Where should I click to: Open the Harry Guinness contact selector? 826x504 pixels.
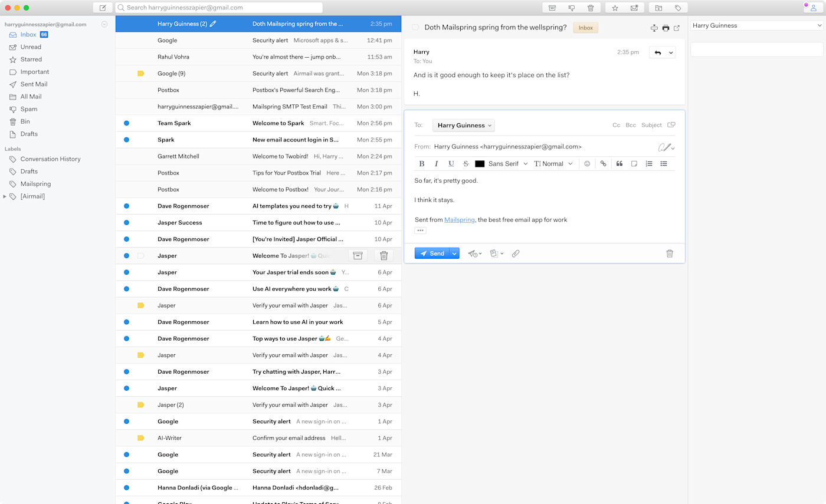click(757, 25)
